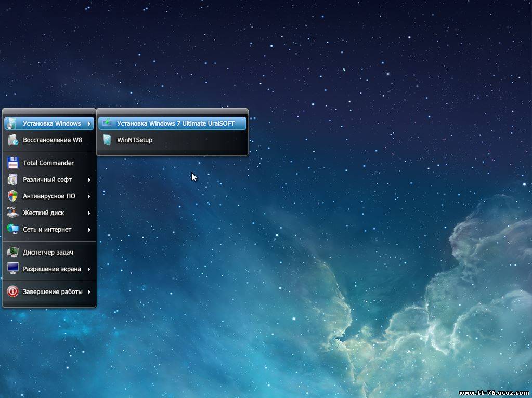Click the Жесткий диск drive icon

coord(13,213)
